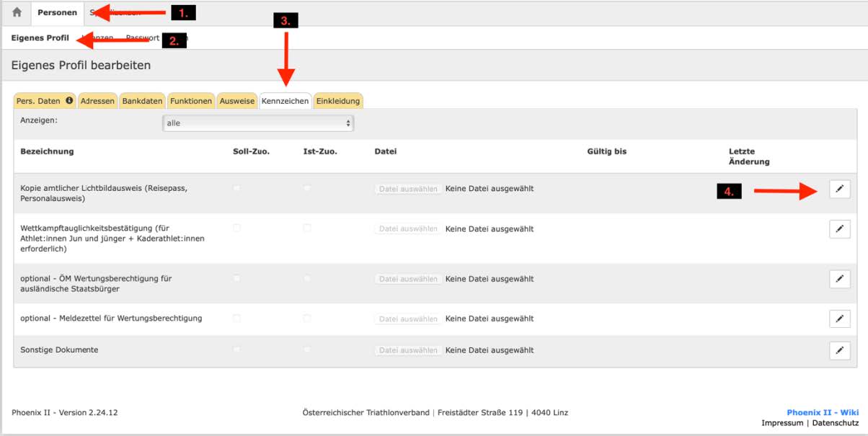Choose file for Meldezettel für Wertungsberechtigung
Screen dimensions: 868x436
pyautogui.click(x=408, y=319)
